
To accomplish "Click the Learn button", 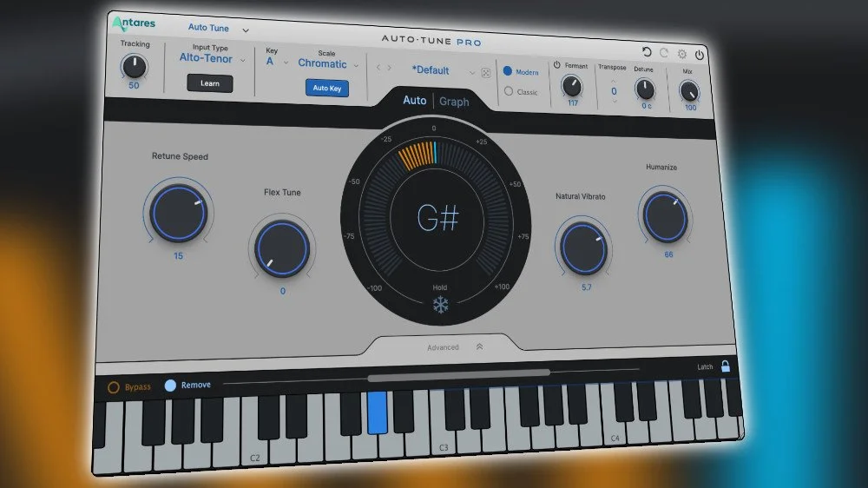I will 210,83.
